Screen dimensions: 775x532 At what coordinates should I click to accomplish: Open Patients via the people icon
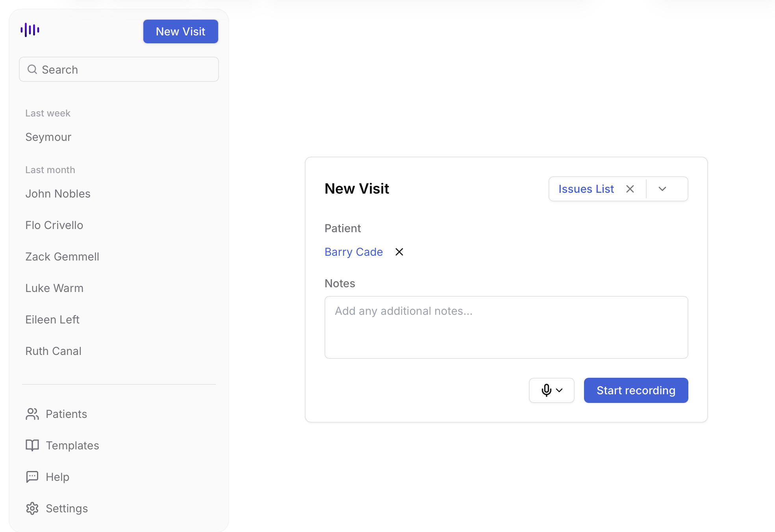[32, 414]
